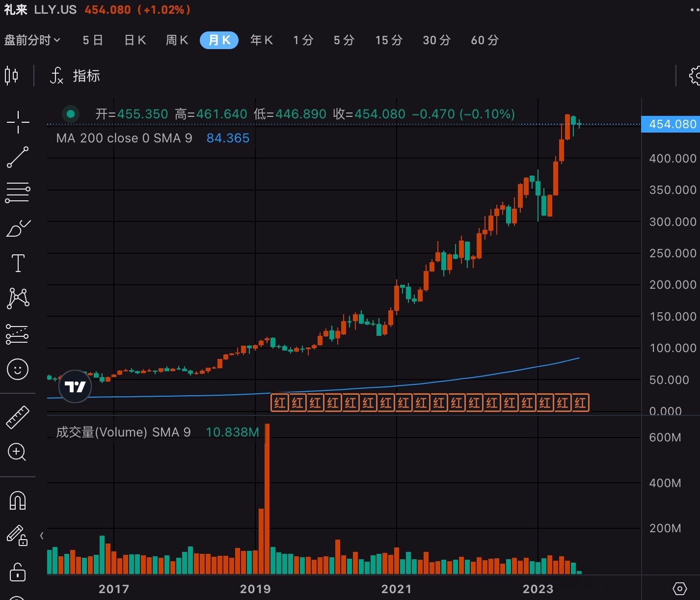The image size is (700, 600).
Task: Click the +1.02% change percentage
Action: click(164, 10)
